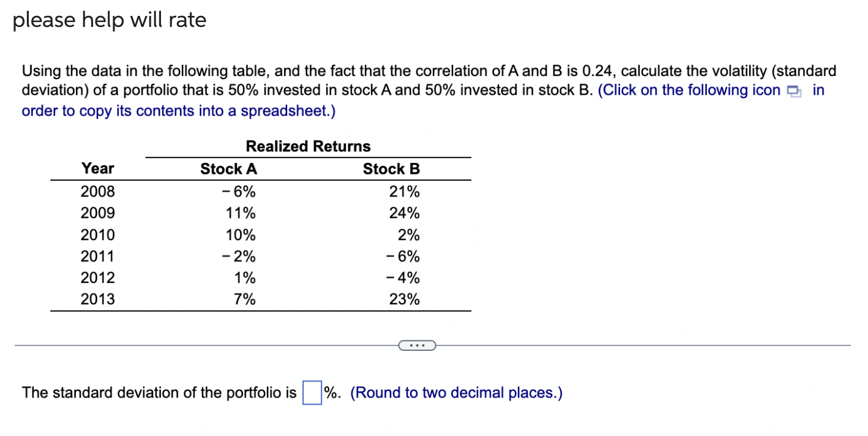This screenshot has height=436, width=868.
Task: Select the 'Stock B' column header
Action: point(391,169)
